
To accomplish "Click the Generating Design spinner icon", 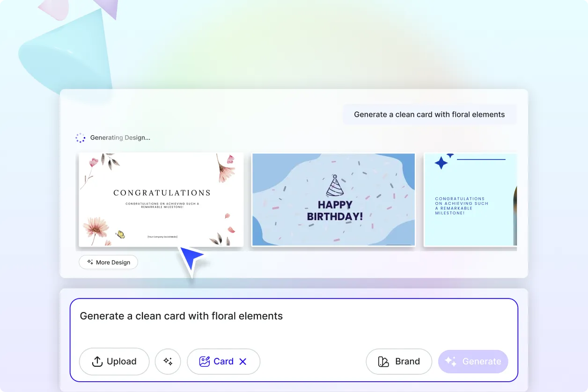I will pos(81,138).
